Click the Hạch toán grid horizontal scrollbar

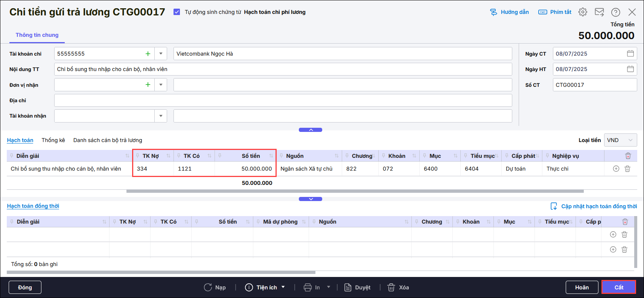pos(355,191)
